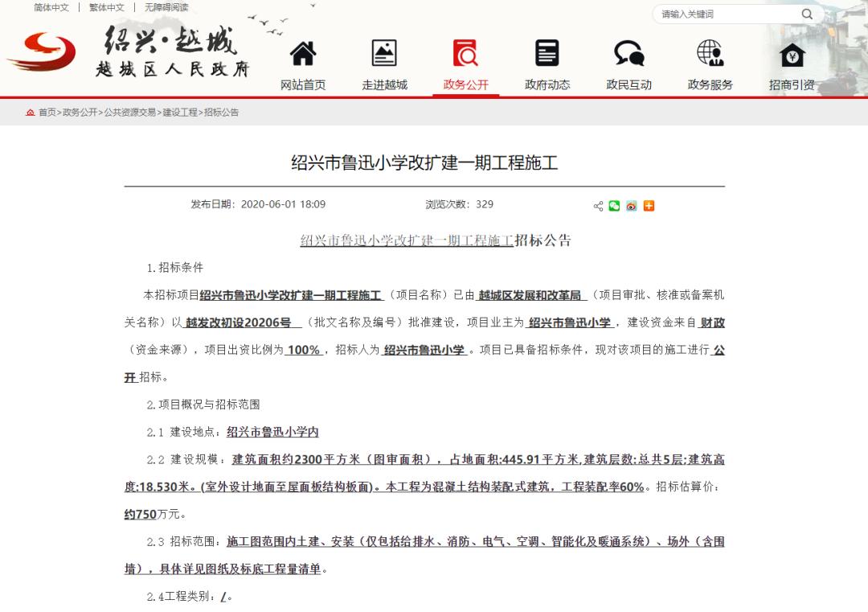The height and width of the screenshot is (612, 868).
Task: Share the article via the share icon
Action: (597, 206)
